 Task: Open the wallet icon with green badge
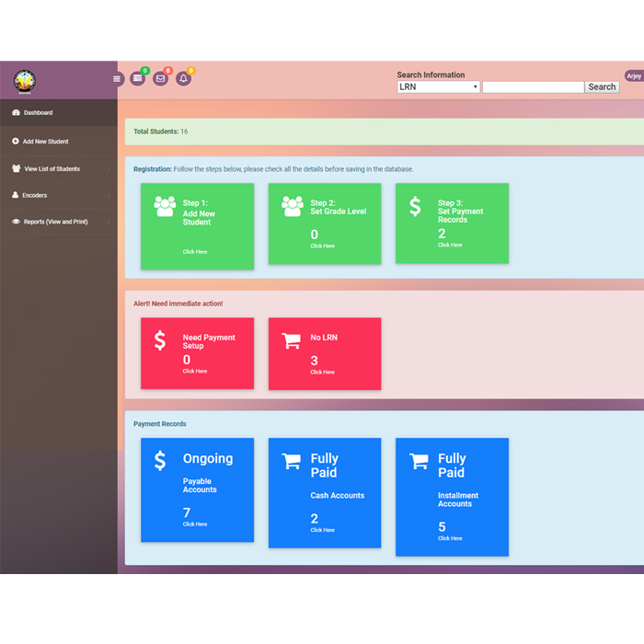pyautogui.click(x=138, y=79)
